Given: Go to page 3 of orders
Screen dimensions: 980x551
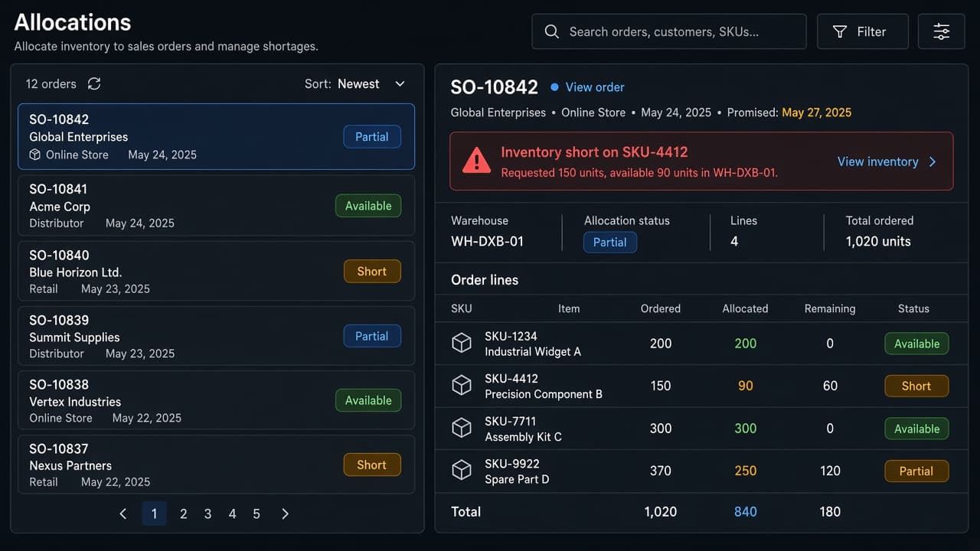Looking at the screenshot, I should pyautogui.click(x=207, y=514).
